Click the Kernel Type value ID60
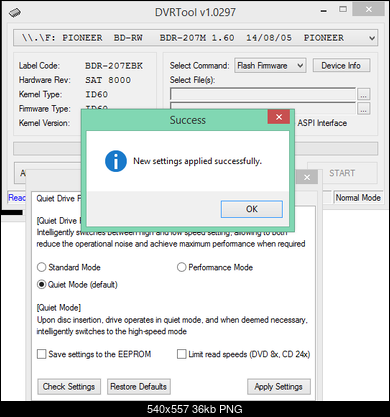390x417 pixels. tap(97, 95)
